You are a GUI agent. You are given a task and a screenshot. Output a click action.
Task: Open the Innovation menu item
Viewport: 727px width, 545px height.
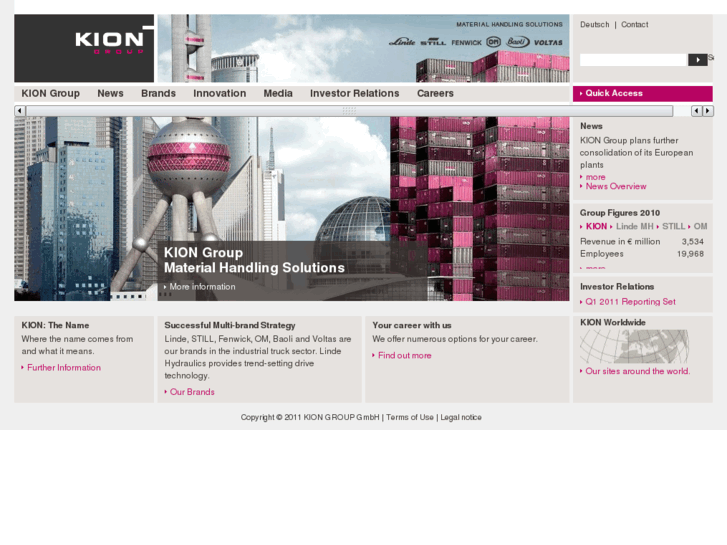pyautogui.click(x=220, y=93)
